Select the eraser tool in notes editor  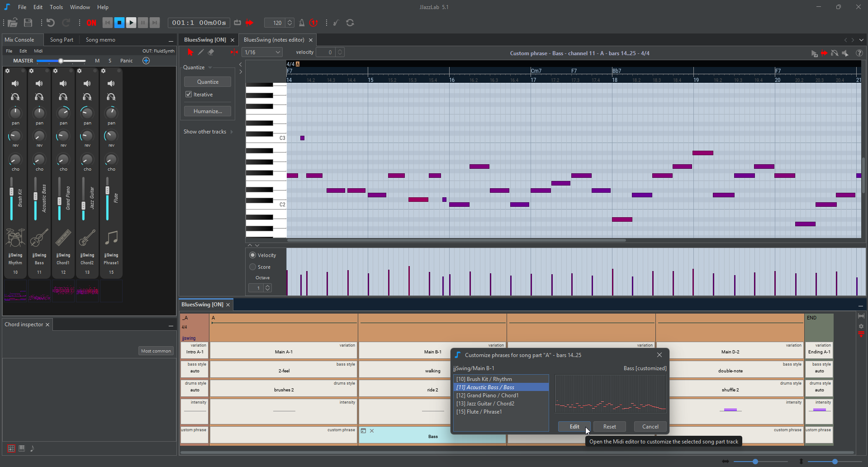tap(211, 52)
